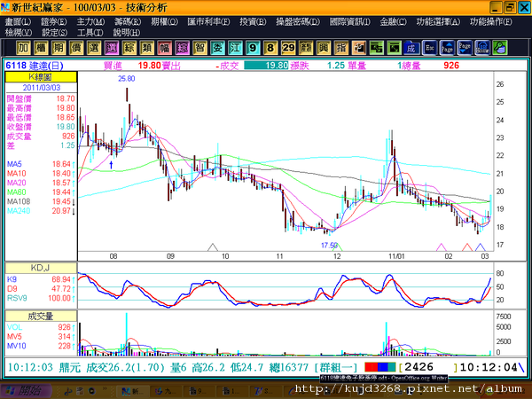Click the red 幅 toolbar icon
Image resolution: width=532 pixels, height=399 pixels.
164,48
